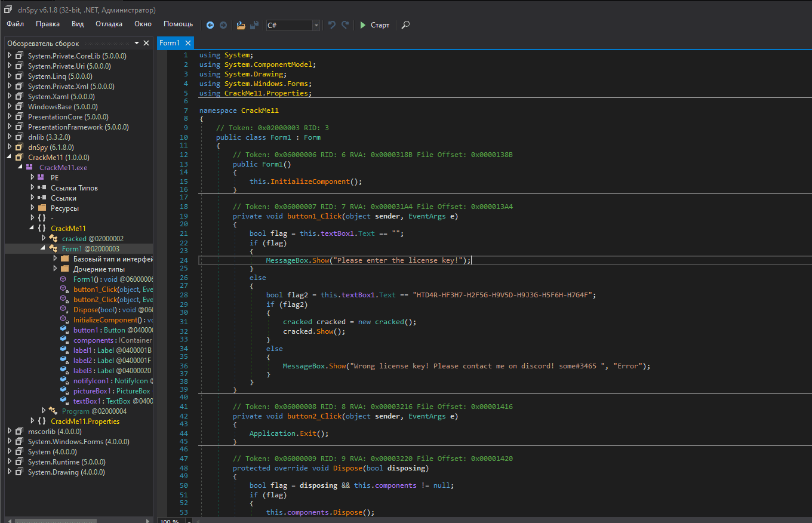Click the Redo toolbar icon
The width and height of the screenshot is (812, 523).
point(345,25)
